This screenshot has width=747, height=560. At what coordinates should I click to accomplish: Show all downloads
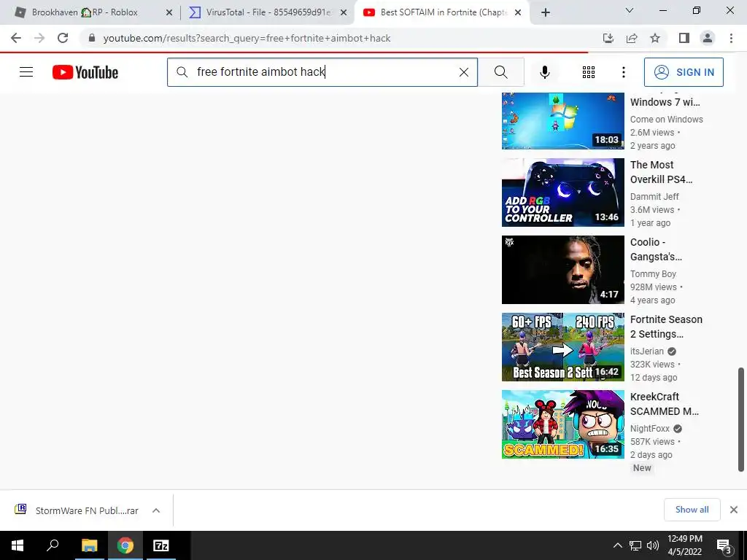692,510
